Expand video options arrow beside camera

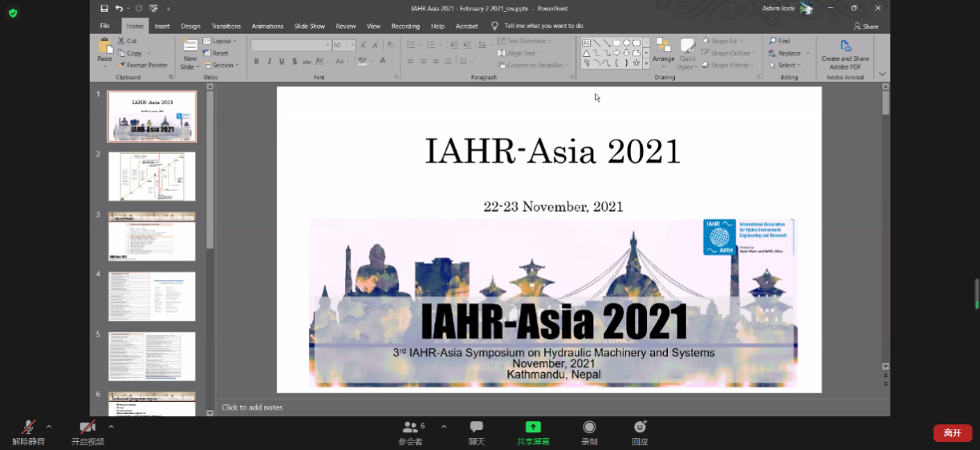111,427
